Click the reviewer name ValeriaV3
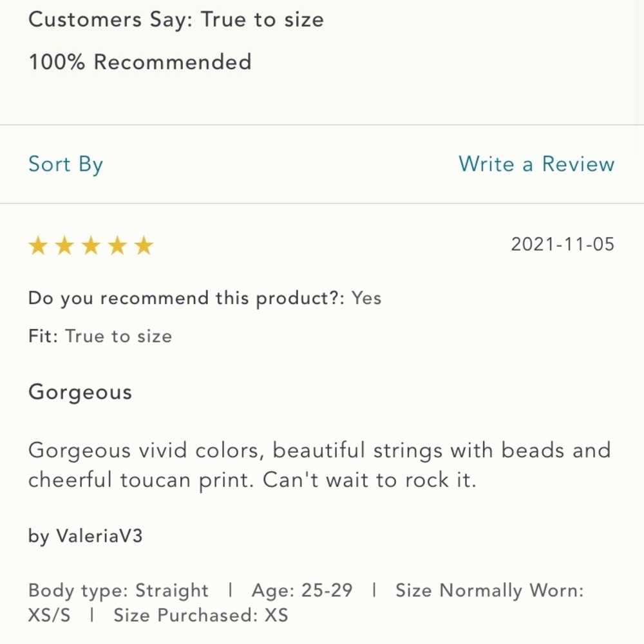The width and height of the screenshot is (644, 644). pos(99,536)
